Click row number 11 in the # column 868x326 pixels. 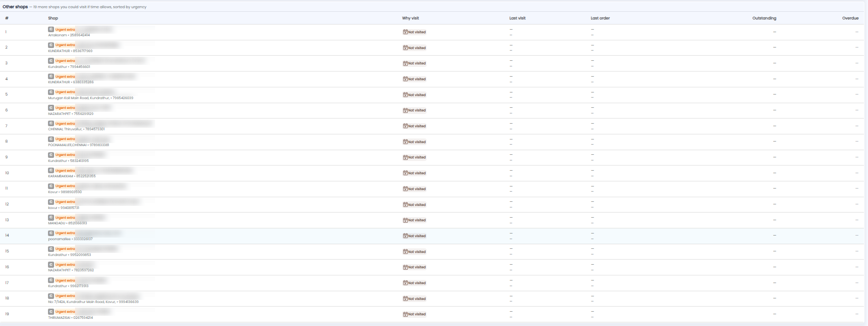coord(7,189)
